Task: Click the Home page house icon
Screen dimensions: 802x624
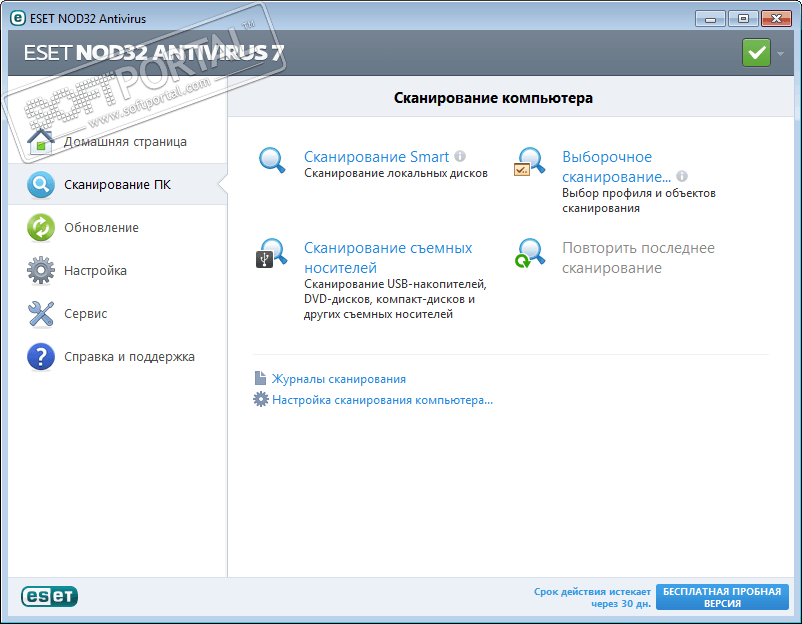Action: click(x=41, y=142)
